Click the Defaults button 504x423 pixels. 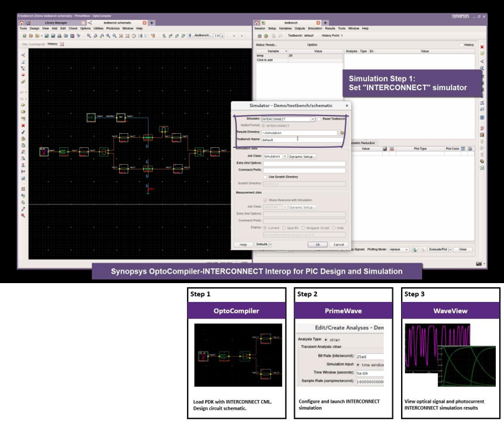click(262, 244)
